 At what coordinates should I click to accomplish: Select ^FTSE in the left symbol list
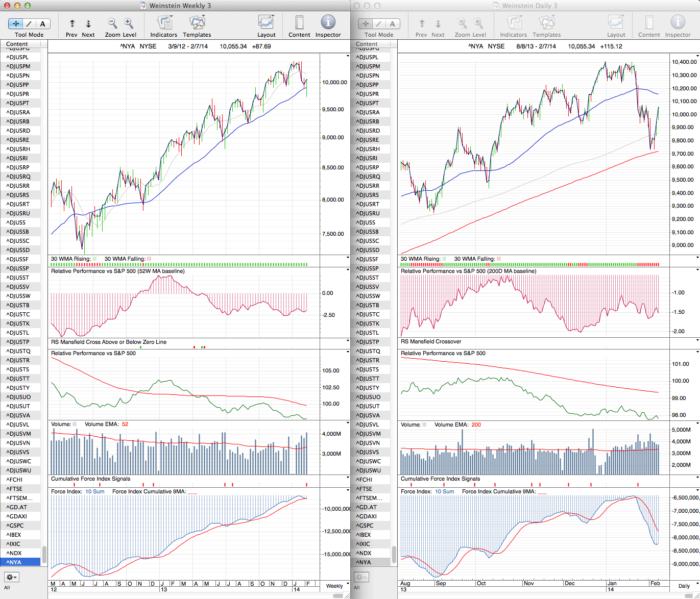coord(14,489)
